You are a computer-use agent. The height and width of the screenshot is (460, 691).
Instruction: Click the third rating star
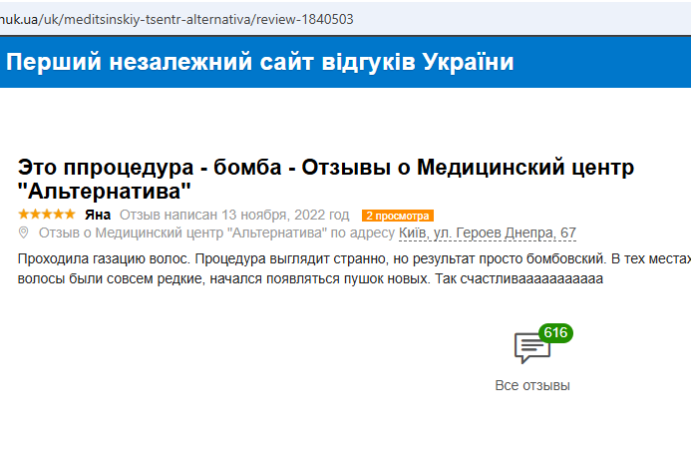[46, 214]
